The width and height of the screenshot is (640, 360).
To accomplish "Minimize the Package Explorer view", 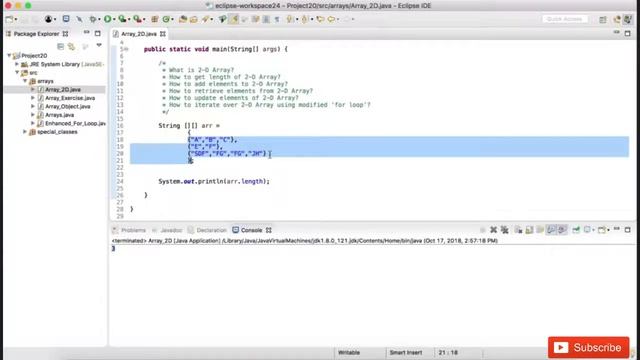I will (x=87, y=33).
